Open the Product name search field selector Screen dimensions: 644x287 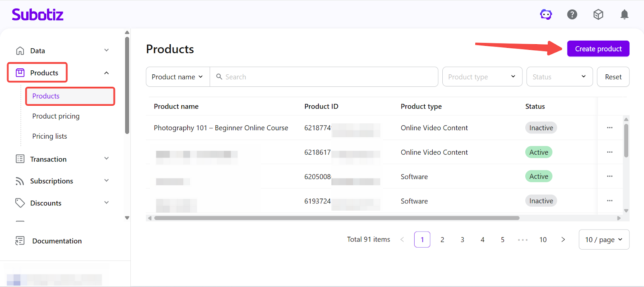pos(178,77)
